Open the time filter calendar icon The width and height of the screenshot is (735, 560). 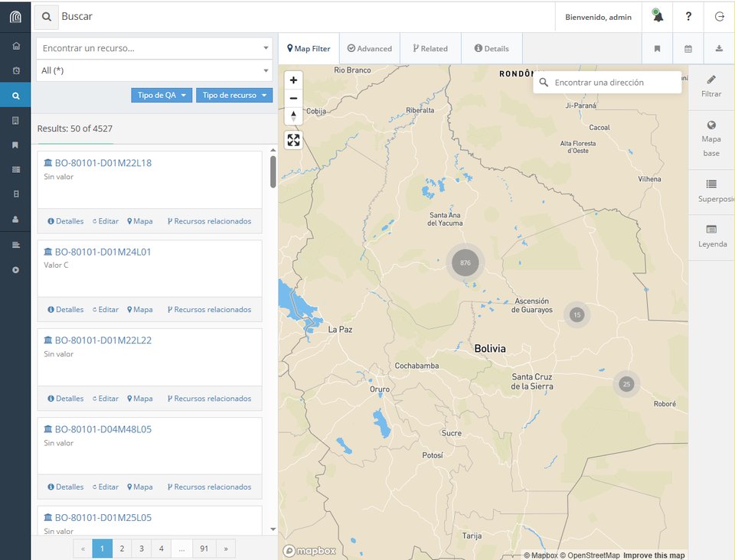click(688, 49)
